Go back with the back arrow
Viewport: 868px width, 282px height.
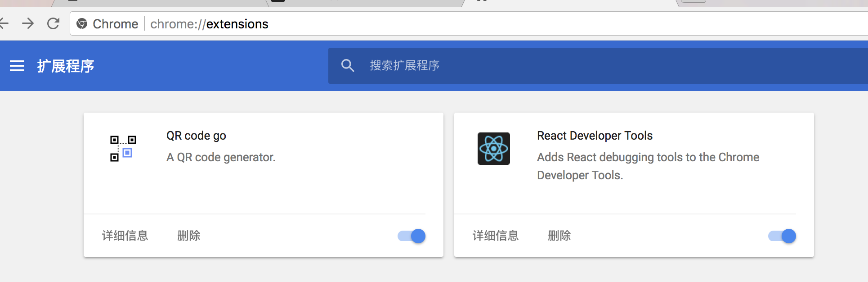pos(4,23)
